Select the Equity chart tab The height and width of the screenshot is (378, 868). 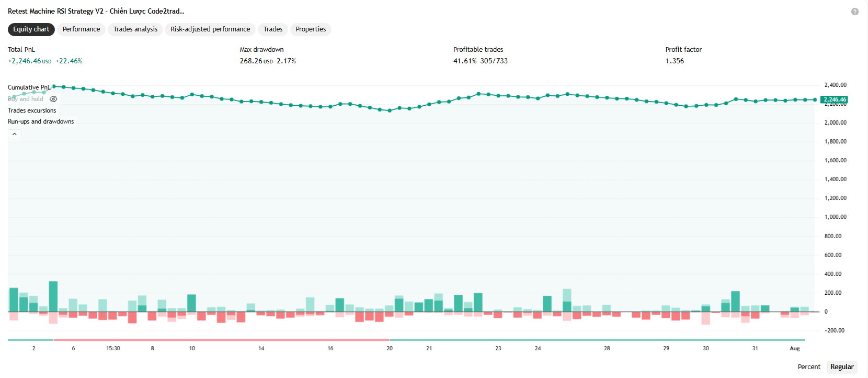tap(31, 29)
